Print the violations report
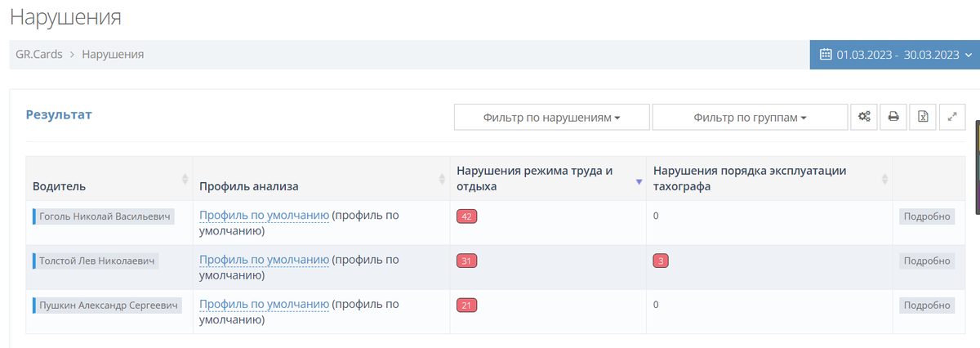Viewport: 980px width, 348px height. click(893, 117)
